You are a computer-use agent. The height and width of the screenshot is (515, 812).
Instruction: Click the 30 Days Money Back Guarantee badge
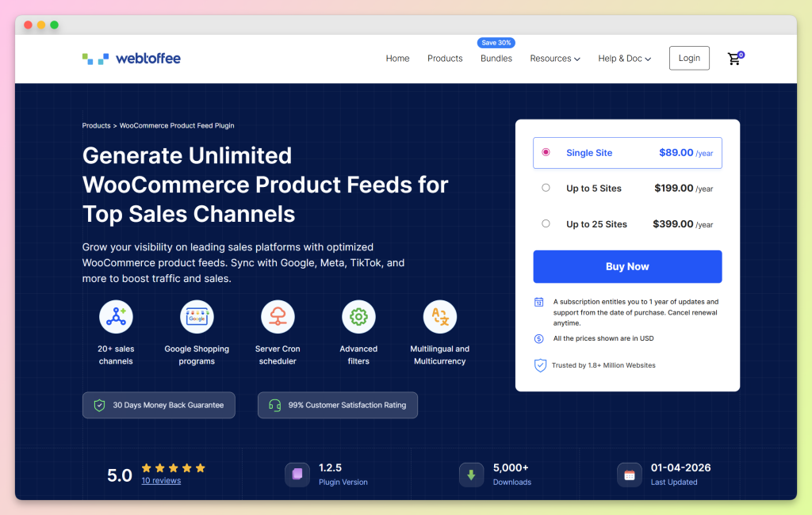tap(159, 406)
